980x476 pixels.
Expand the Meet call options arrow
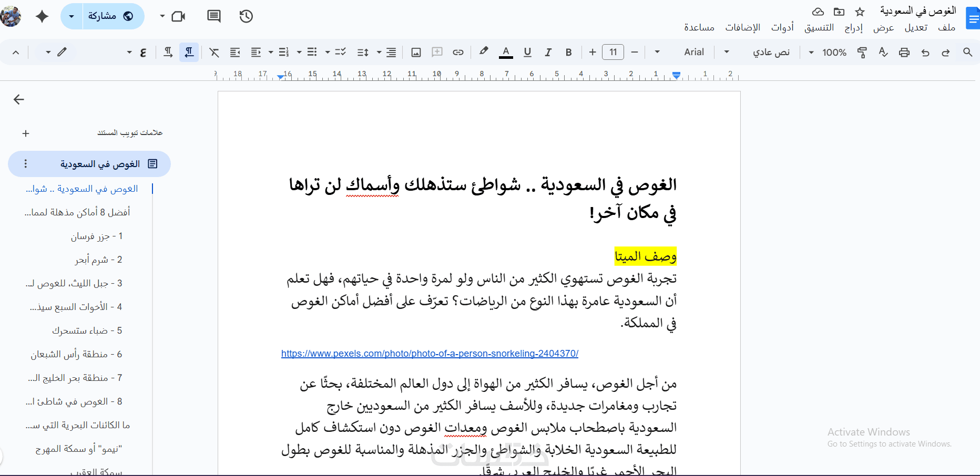[162, 16]
